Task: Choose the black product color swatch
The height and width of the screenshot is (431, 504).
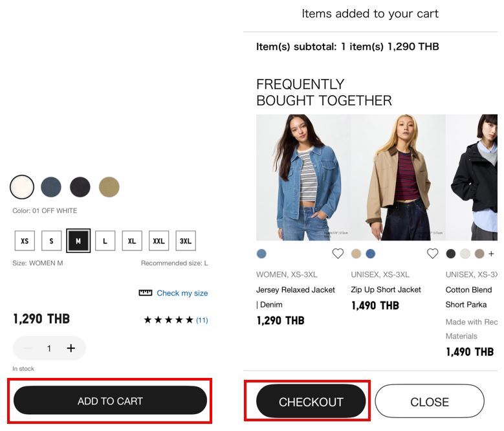Action: [80, 187]
